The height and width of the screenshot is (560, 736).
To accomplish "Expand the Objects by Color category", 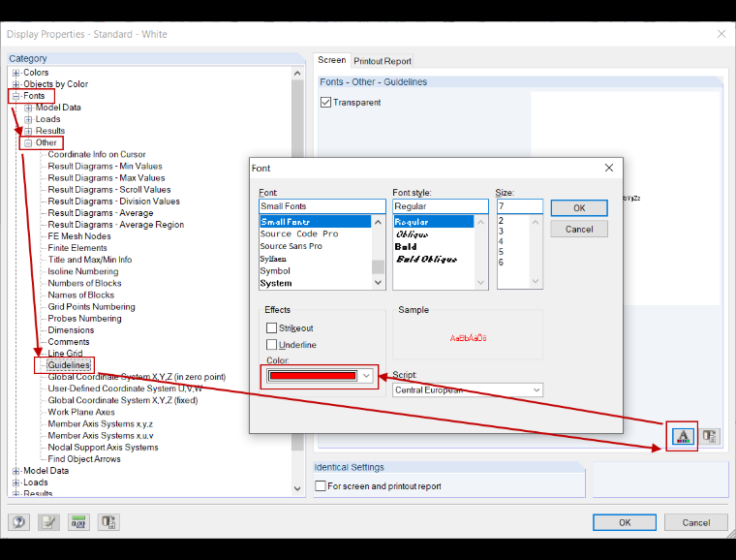I will click(15, 84).
